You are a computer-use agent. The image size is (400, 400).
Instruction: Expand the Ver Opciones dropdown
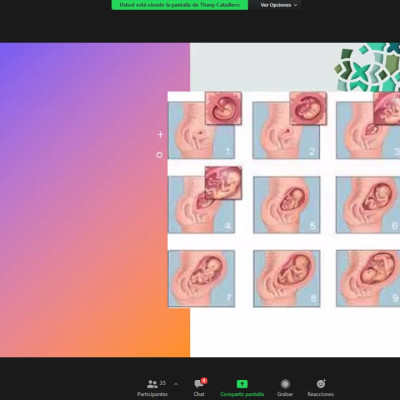(x=279, y=5)
